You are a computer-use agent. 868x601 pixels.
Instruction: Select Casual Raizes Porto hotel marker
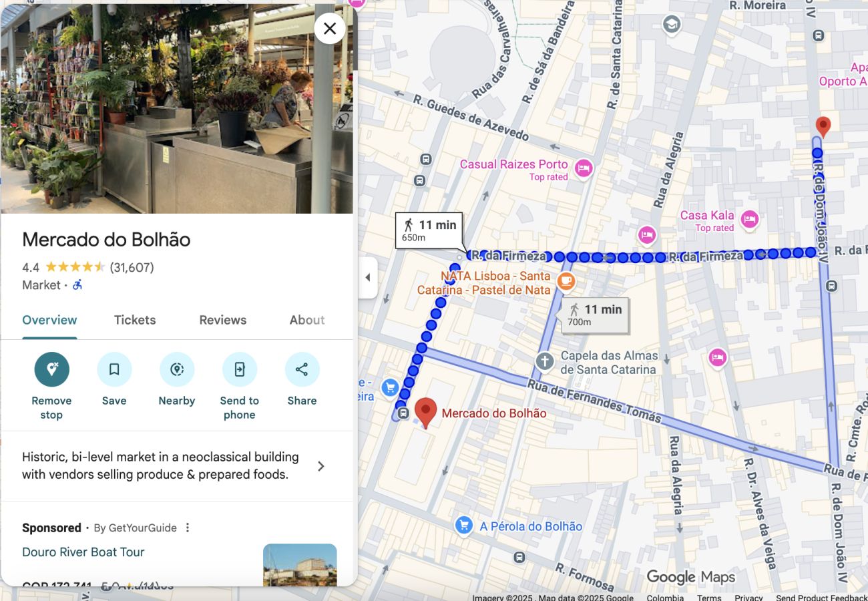[x=584, y=168]
